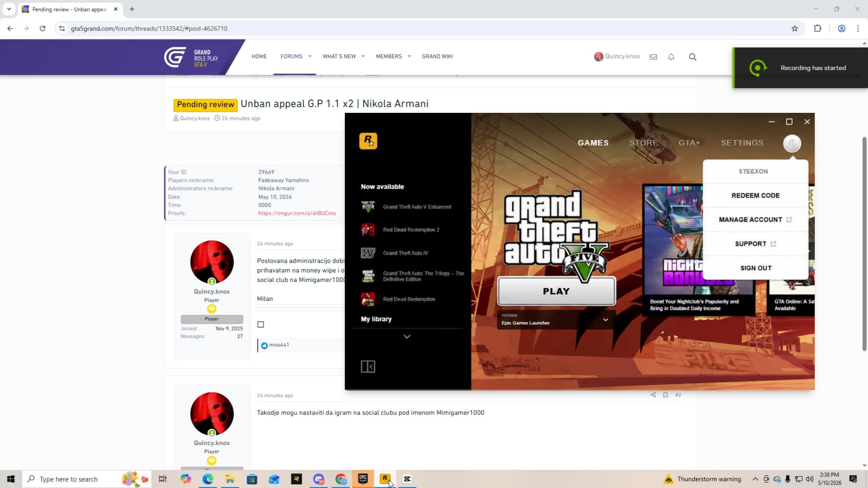This screenshot has height=488, width=868.
Task: Open the GTA+ tab
Action: click(x=689, y=143)
